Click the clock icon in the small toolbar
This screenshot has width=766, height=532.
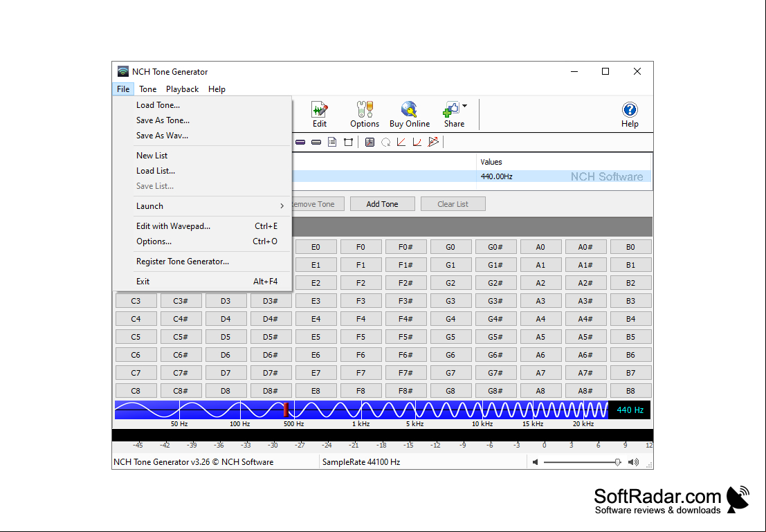point(370,142)
